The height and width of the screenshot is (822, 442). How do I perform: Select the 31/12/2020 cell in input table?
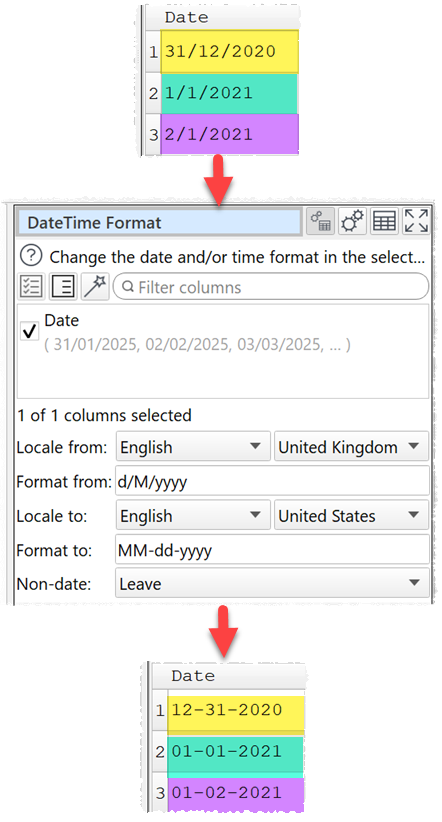(x=229, y=51)
